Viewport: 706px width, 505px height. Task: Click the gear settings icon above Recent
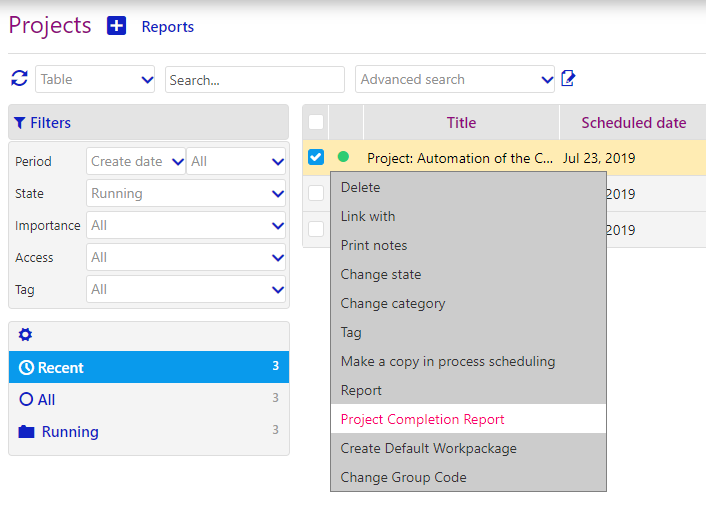point(25,334)
